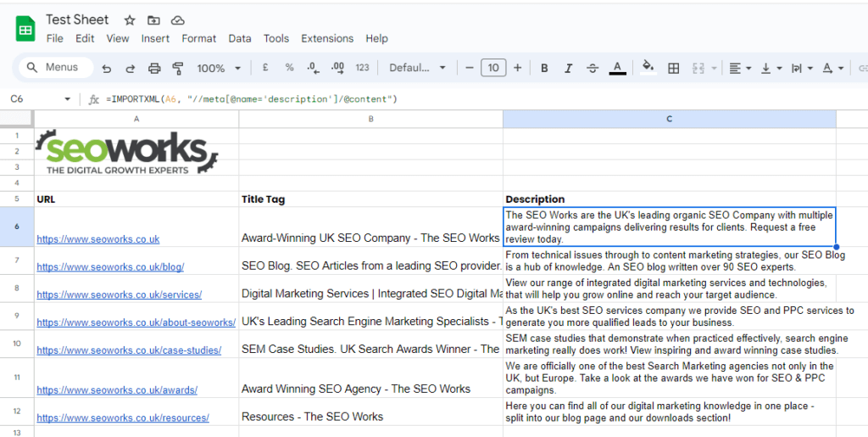The height and width of the screenshot is (437, 868).
Task: Open the Data menu
Action: 240,38
